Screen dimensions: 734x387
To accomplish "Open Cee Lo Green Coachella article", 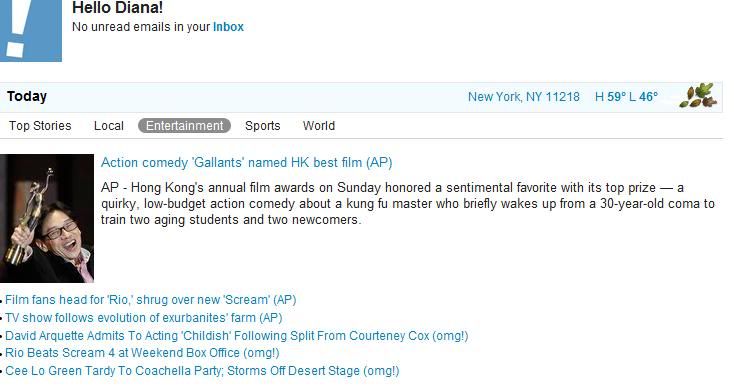I will tap(202, 371).
